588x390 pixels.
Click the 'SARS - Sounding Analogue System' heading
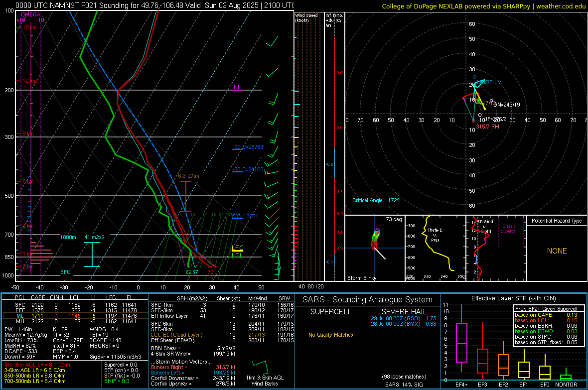click(x=368, y=300)
